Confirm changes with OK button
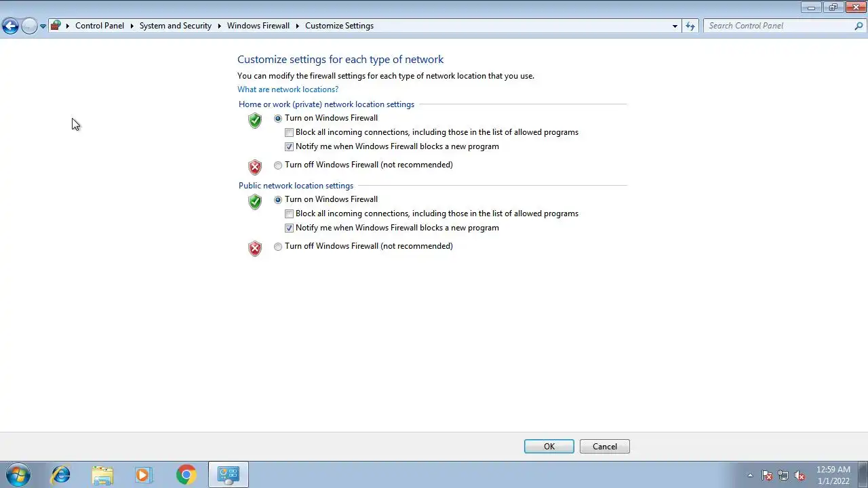Screen dimensions: 868x488 (549, 447)
